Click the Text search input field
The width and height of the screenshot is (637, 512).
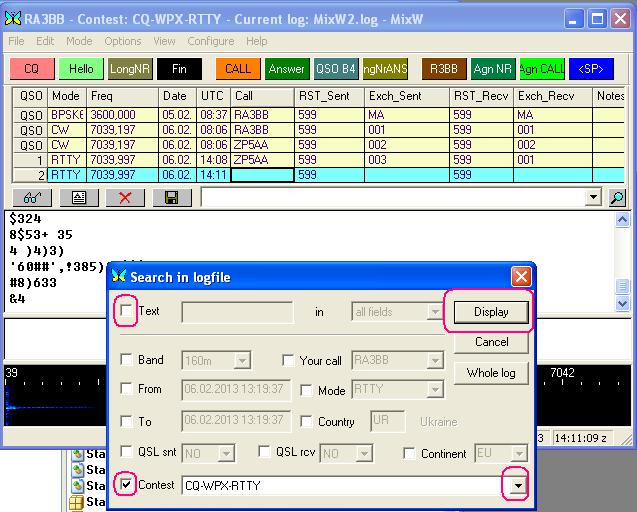coord(237,312)
